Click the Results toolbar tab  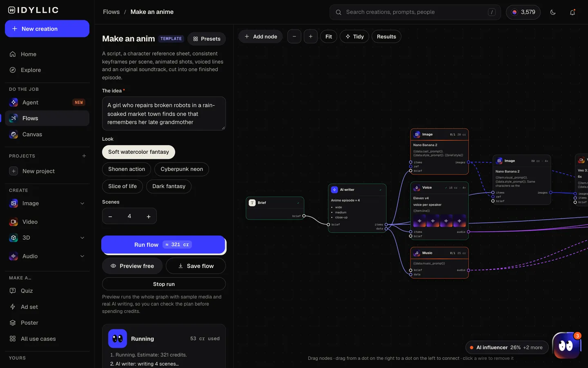[386, 36]
